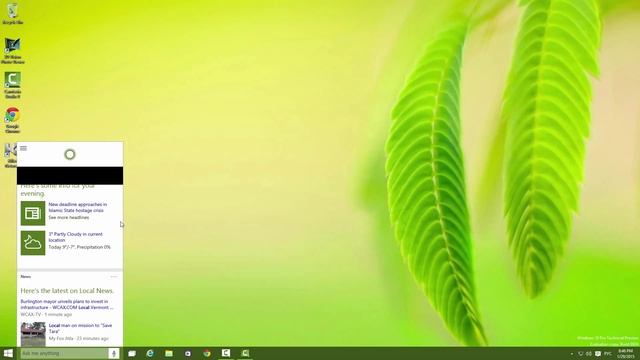Launch Google Chrome from the taskbar
Image resolution: width=640 pixels, height=360 pixels.
[x=207, y=353]
